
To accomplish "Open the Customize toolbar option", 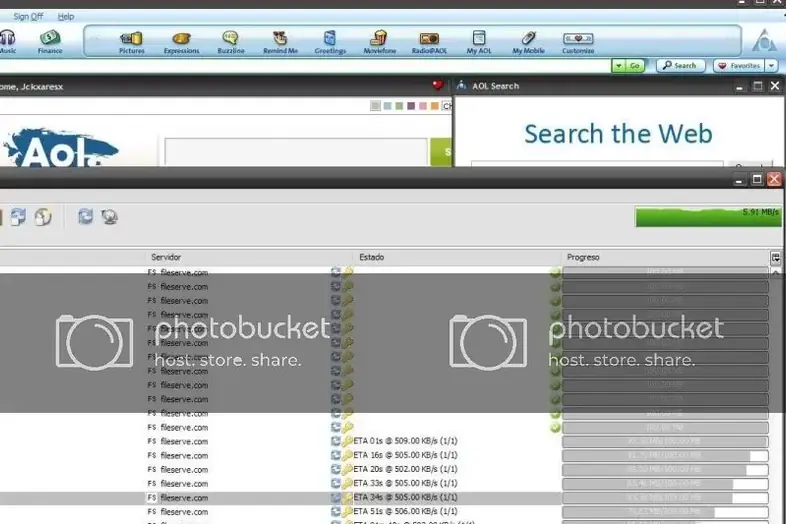I will coord(578,42).
